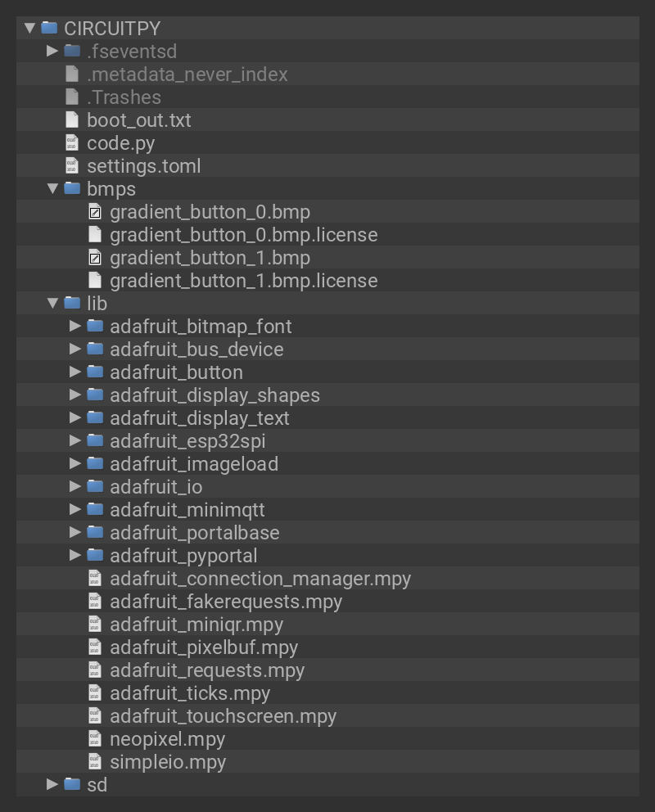Select gradient_button_0.bmp.license file

pyautogui.click(x=243, y=235)
